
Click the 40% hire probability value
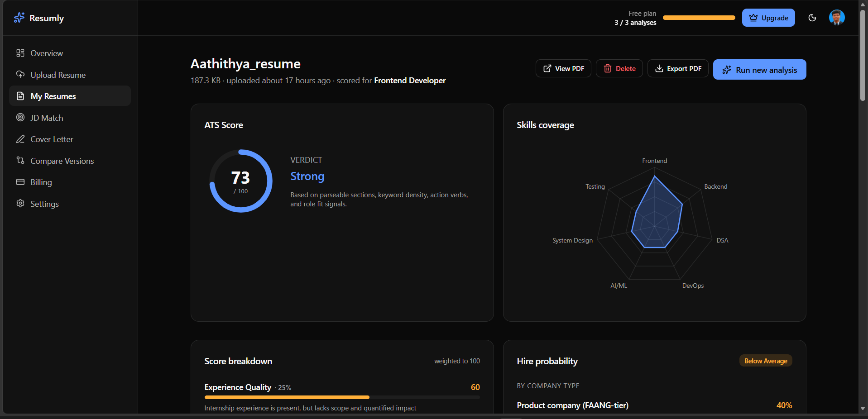click(784, 405)
